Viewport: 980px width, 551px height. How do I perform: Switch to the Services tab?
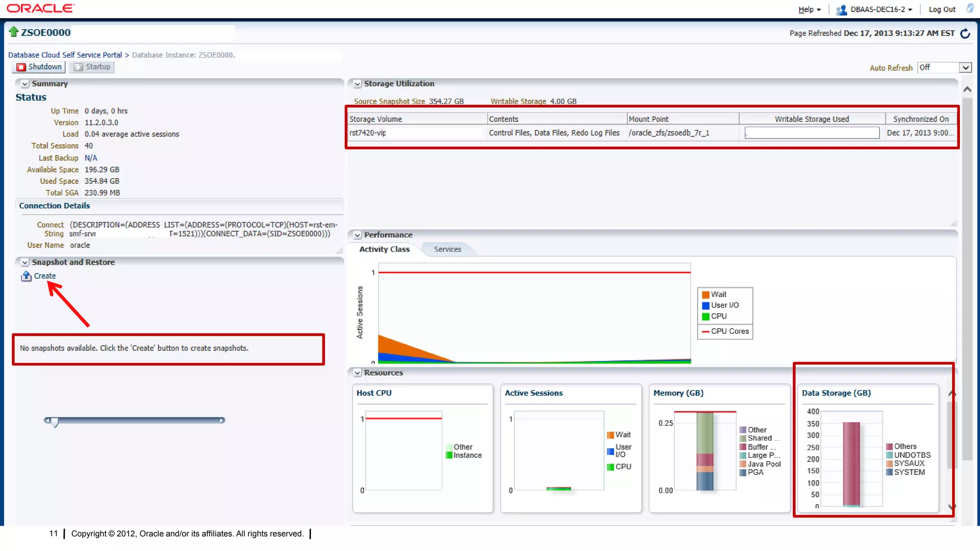pyautogui.click(x=447, y=249)
